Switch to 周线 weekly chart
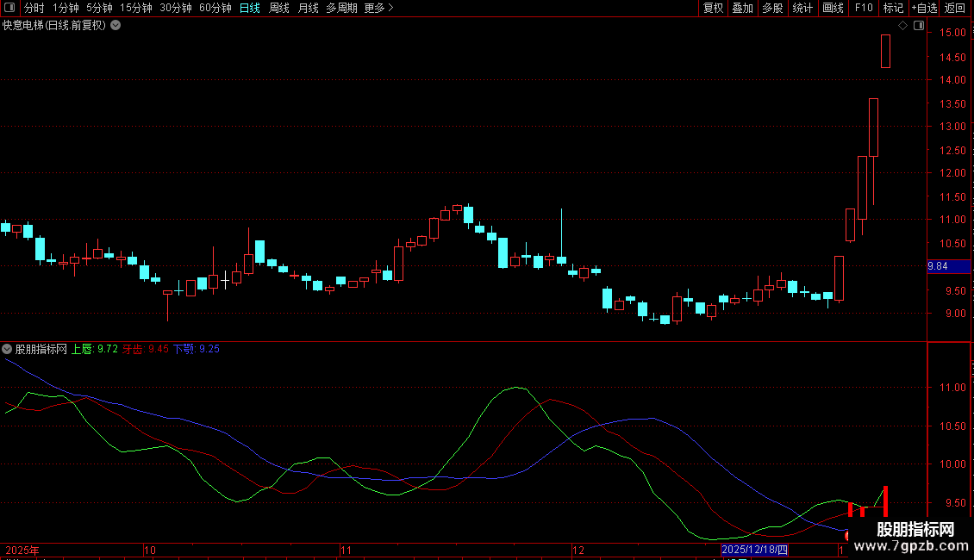This screenshot has height=560, width=974. [x=279, y=8]
